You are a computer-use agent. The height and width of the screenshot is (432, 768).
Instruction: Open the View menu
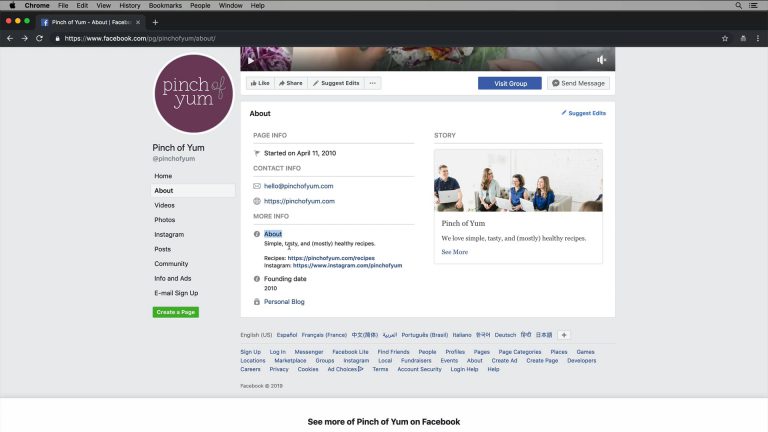click(103, 5)
